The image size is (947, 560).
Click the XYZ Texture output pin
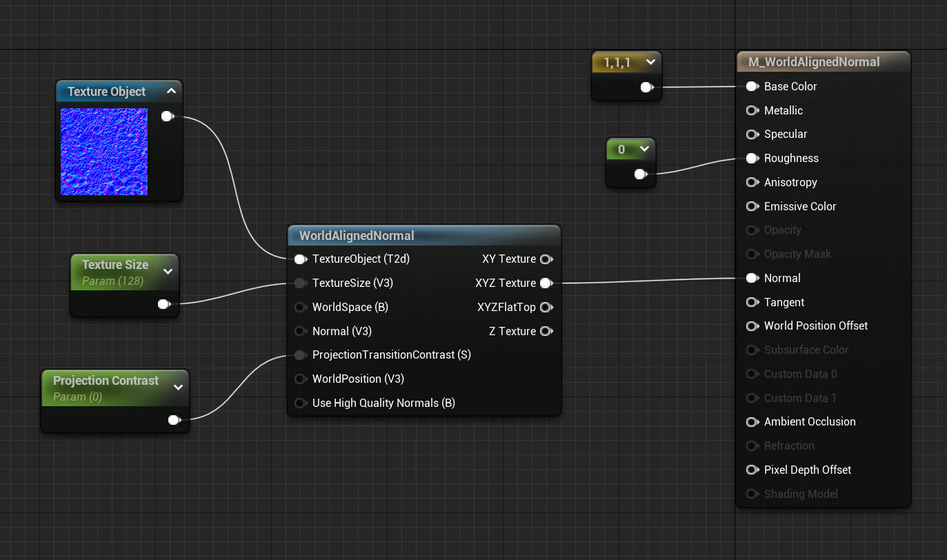(x=546, y=283)
